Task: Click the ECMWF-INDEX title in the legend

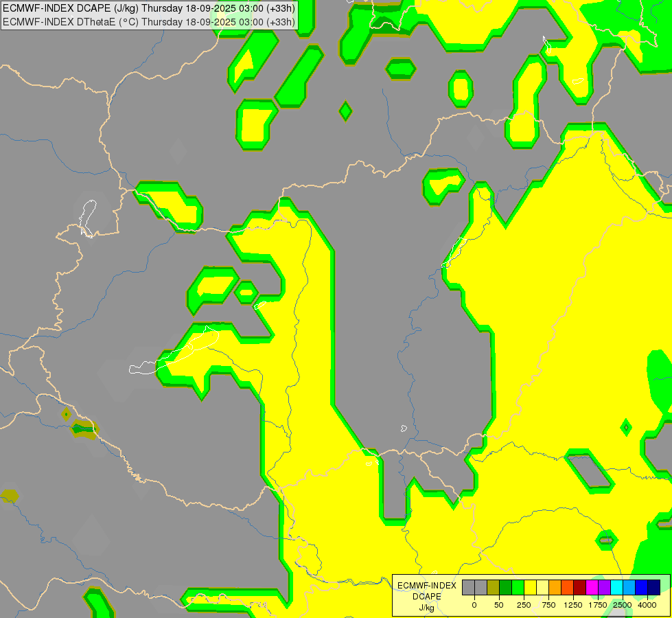Action: pos(427,586)
